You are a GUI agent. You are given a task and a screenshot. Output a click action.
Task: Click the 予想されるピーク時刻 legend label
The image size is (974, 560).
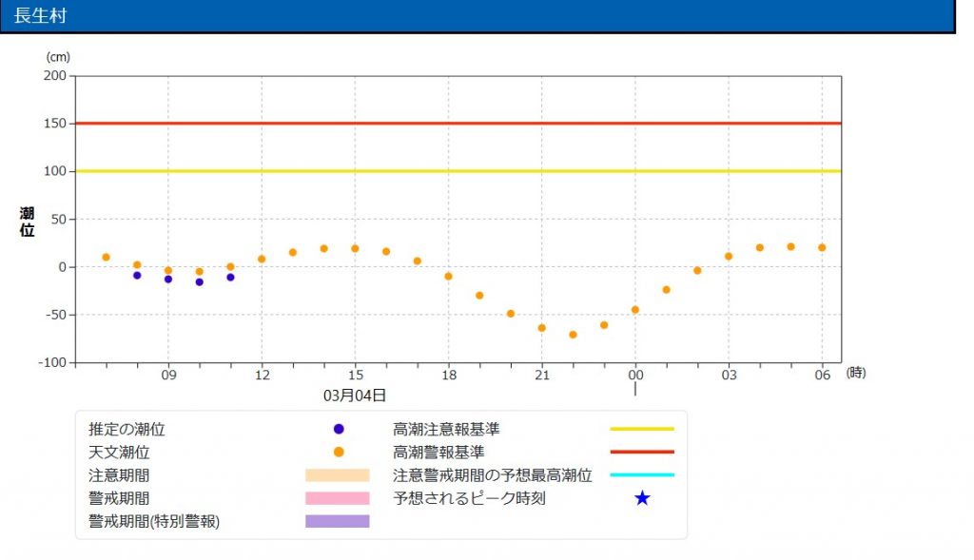click(x=470, y=498)
